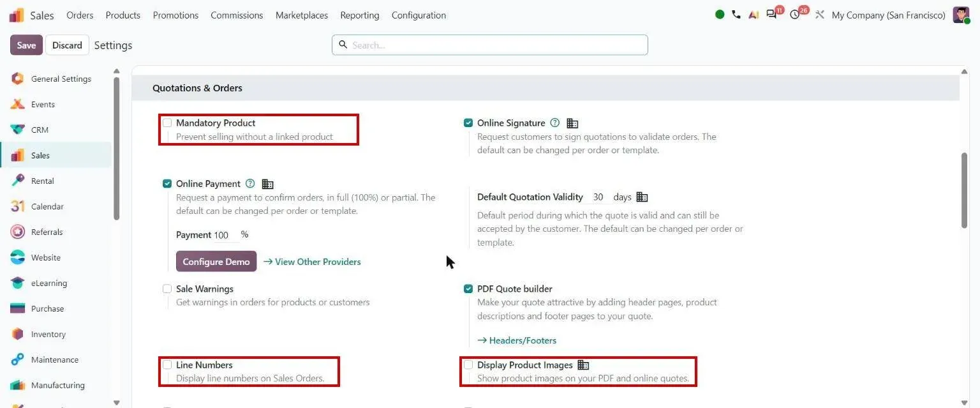This screenshot has height=408, width=980.
Task: Select the Rental sidebar icon
Action: (x=18, y=181)
